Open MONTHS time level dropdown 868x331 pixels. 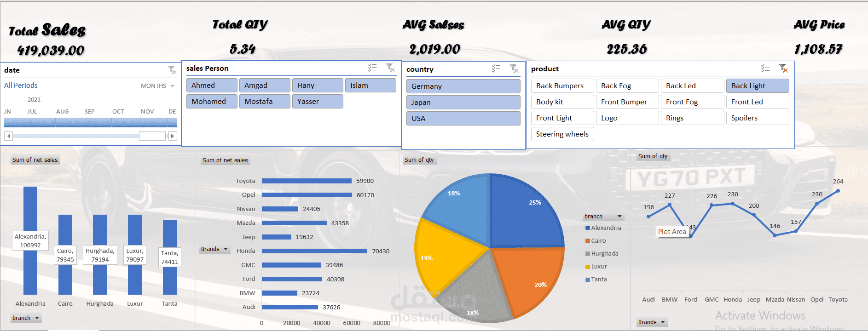158,86
